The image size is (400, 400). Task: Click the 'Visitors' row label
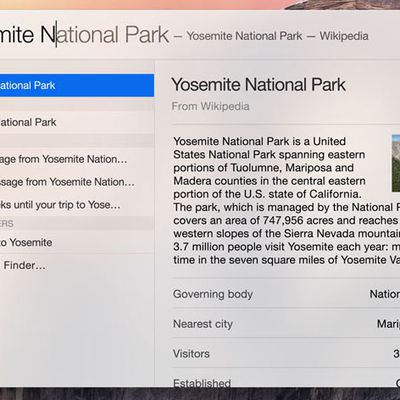[x=191, y=354]
